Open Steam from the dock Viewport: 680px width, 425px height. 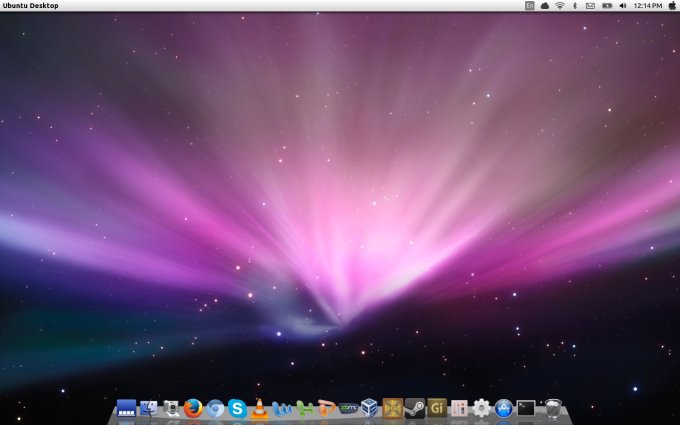415,408
